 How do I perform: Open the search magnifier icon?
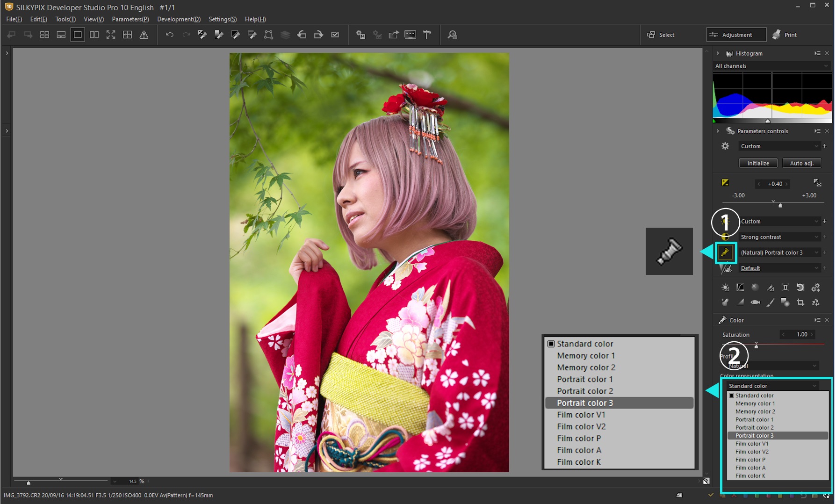pos(452,35)
